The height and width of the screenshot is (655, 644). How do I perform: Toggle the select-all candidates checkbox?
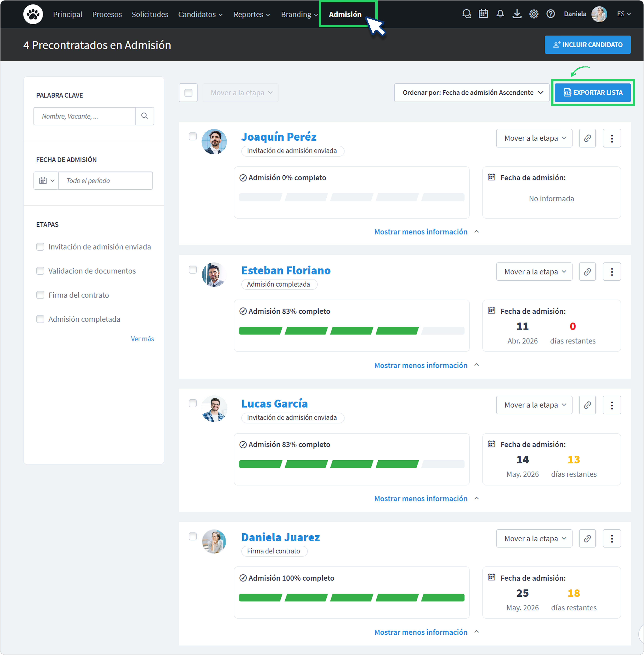(x=188, y=93)
